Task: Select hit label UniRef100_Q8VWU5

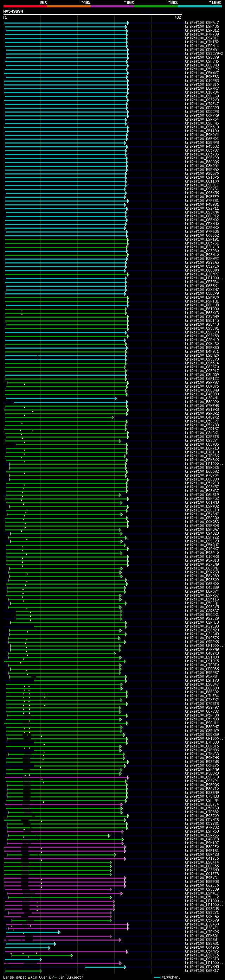Action: click(202, 445)
